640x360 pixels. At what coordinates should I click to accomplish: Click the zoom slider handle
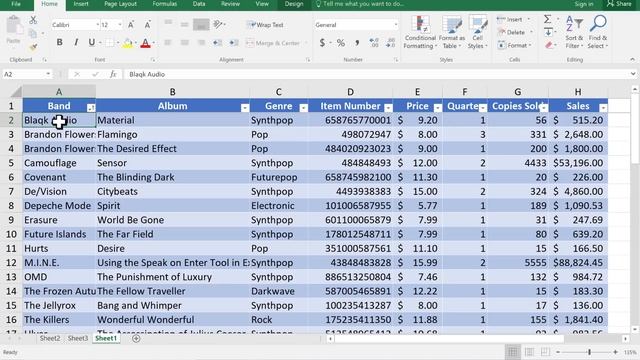click(589, 352)
